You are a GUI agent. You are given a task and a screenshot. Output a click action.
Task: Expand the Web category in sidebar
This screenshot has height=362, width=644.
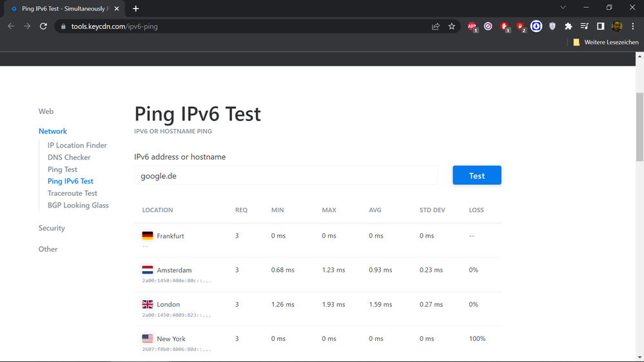[46, 111]
